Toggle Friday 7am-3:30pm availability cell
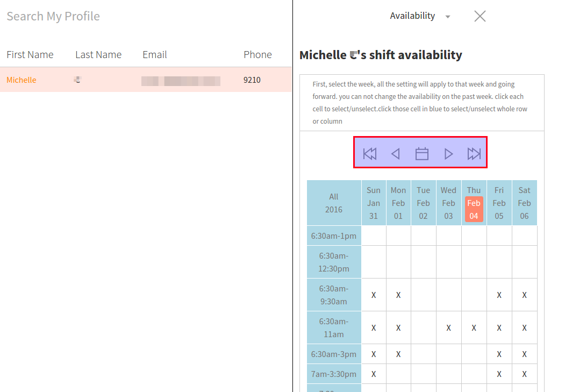 coord(499,374)
